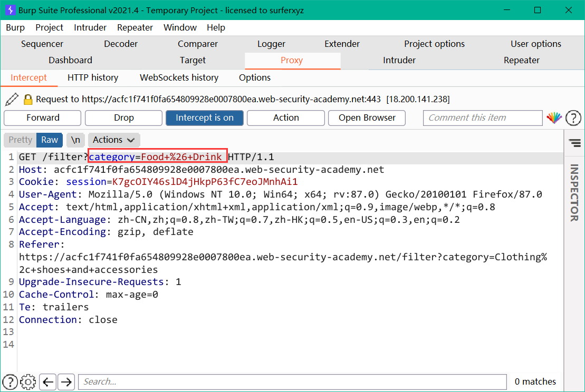The width and height of the screenshot is (585, 392).
Task: Open the Project options tab
Action: (x=434, y=44)
